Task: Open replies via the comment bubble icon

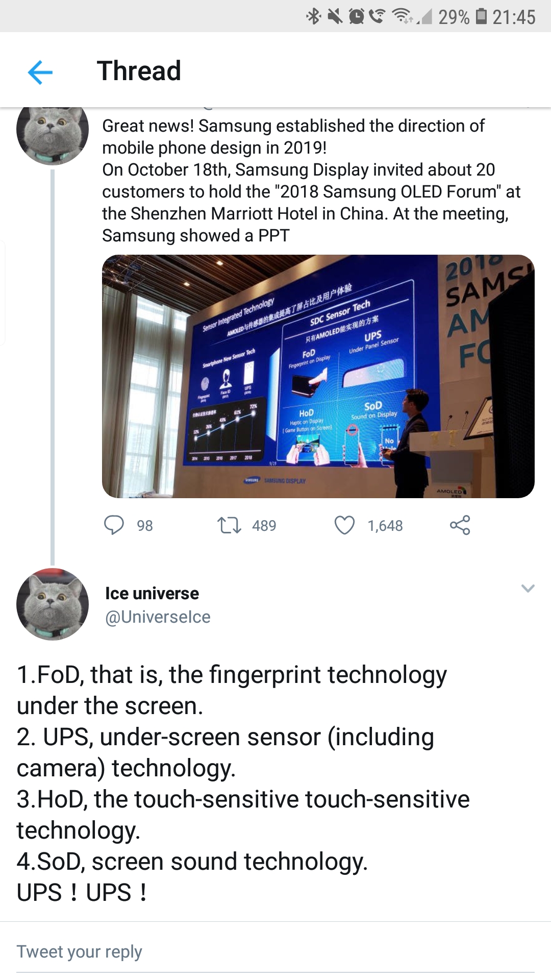Action: 114,525
